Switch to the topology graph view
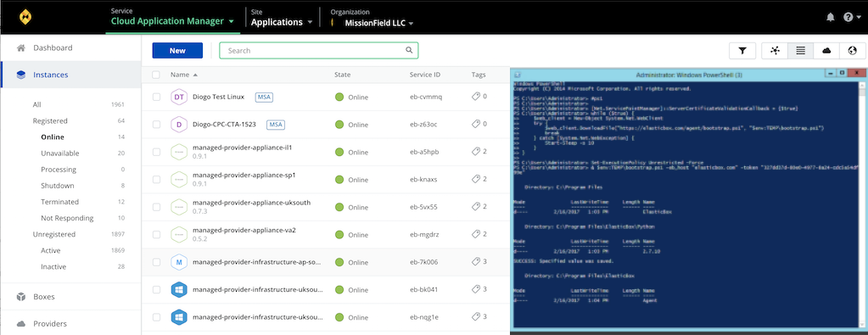The height and width of the screenshot is (335, 868). [x=775, y=50]
